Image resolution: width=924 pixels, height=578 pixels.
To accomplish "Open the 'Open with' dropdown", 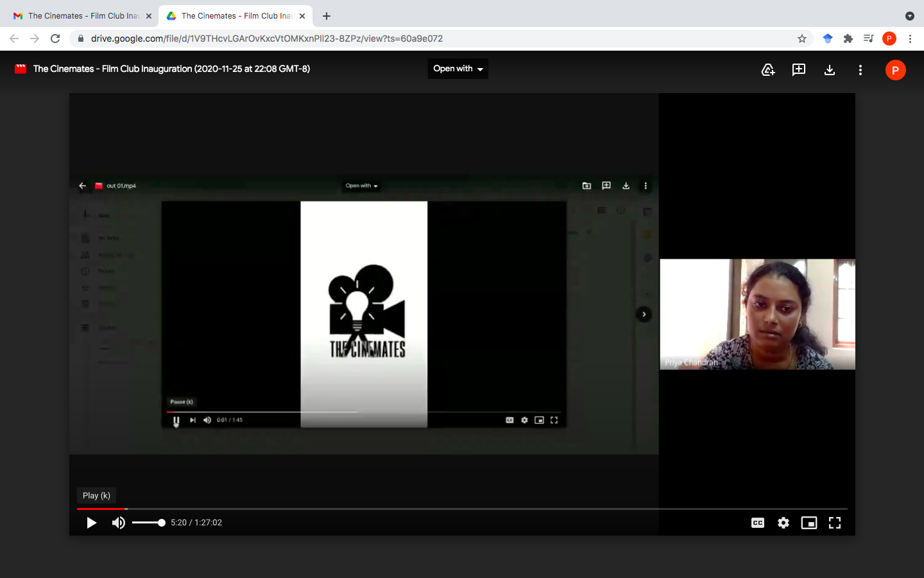I will (x=458, y=69).
